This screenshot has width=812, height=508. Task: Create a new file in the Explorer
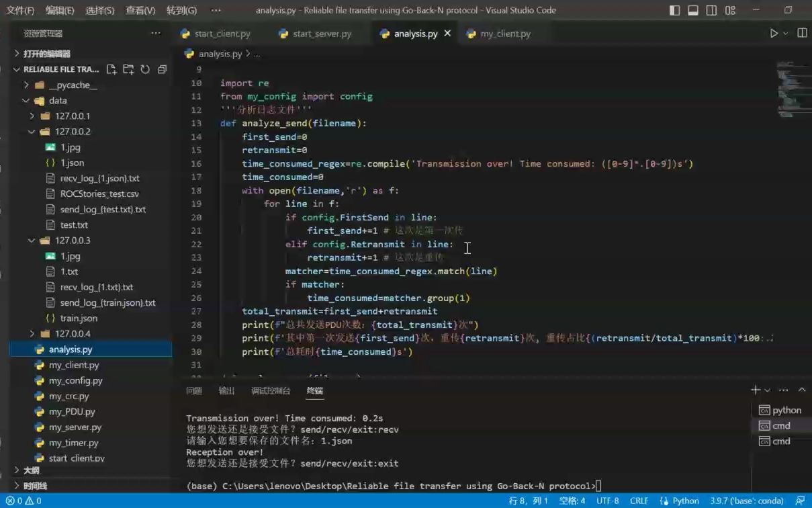coord(112,69)
